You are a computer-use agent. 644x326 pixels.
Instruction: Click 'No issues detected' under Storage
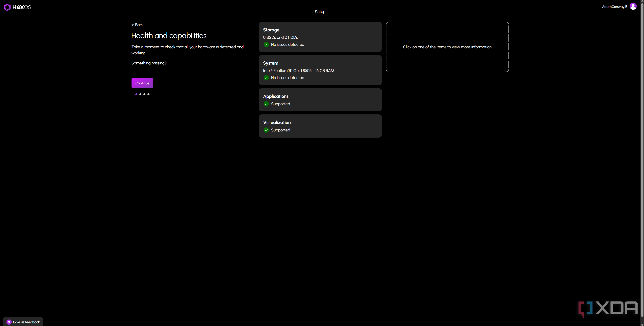pos(288,44)
